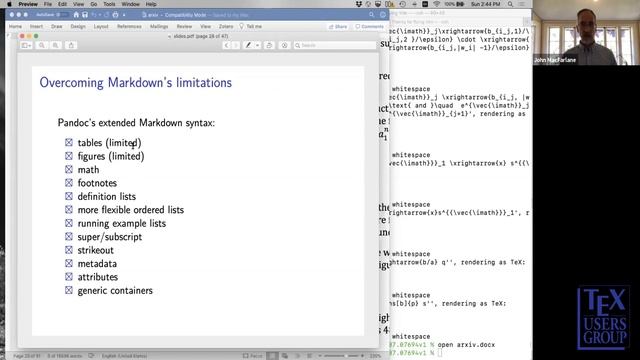
Task: Click the 'Sun 2:44 PM' clock
Action: [x=485, y=4]
